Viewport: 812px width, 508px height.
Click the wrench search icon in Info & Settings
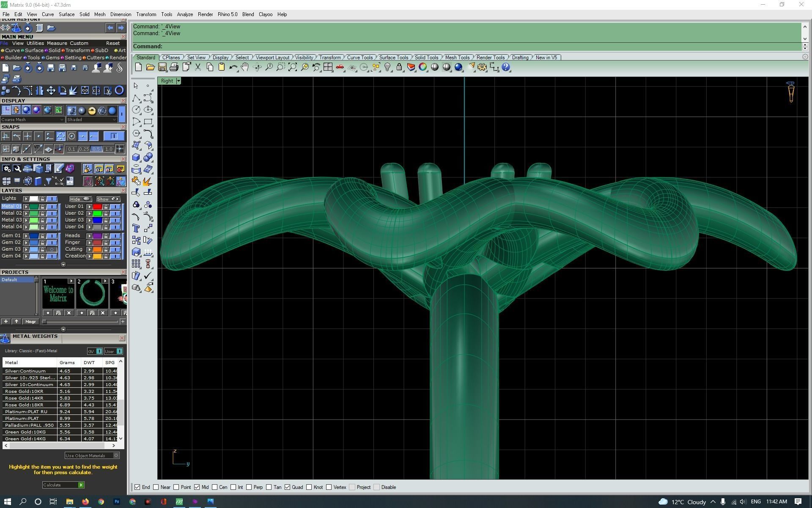pos(17,168)
